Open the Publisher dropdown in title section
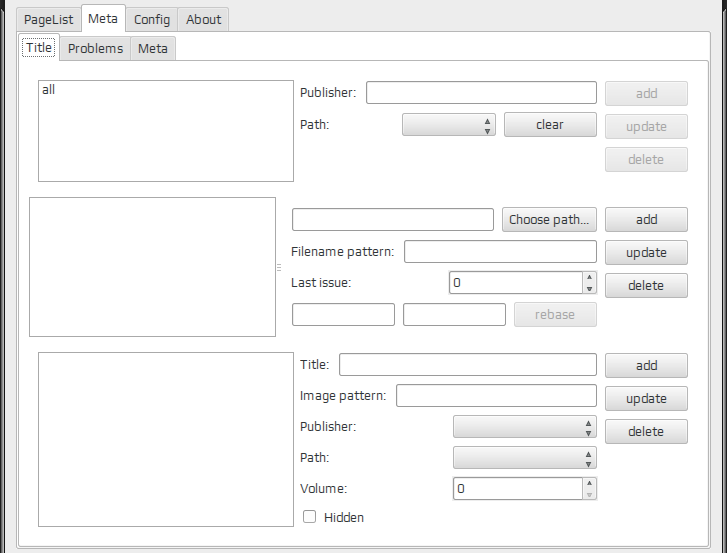 (x=525, y=426)
